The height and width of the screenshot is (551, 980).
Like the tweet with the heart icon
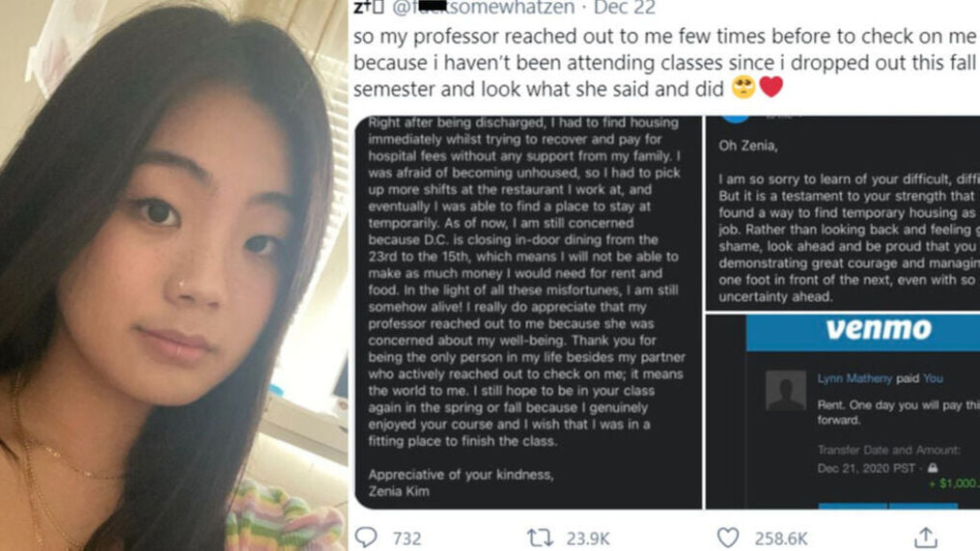(727, 537)
